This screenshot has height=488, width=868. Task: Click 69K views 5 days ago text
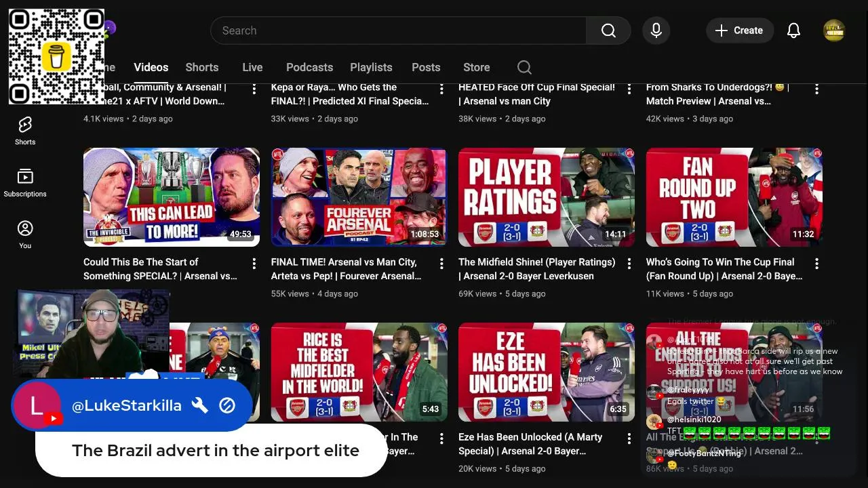[502, 293]
